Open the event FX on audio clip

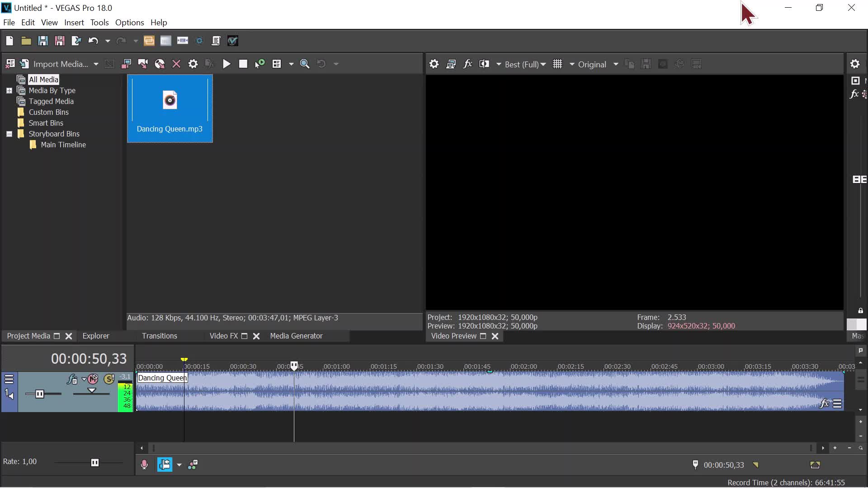(825, 404)
